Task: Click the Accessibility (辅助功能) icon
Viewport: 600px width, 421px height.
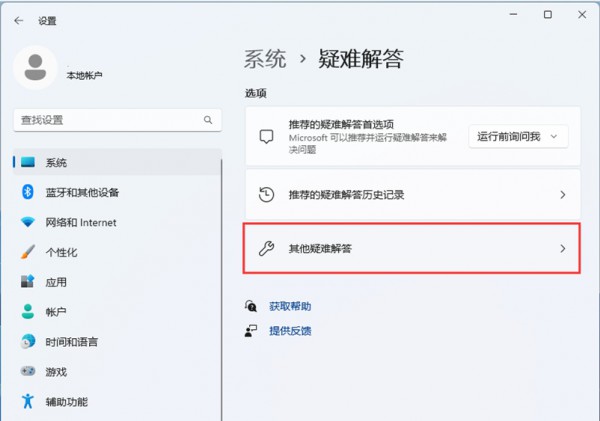Action: tap(28, 402)
